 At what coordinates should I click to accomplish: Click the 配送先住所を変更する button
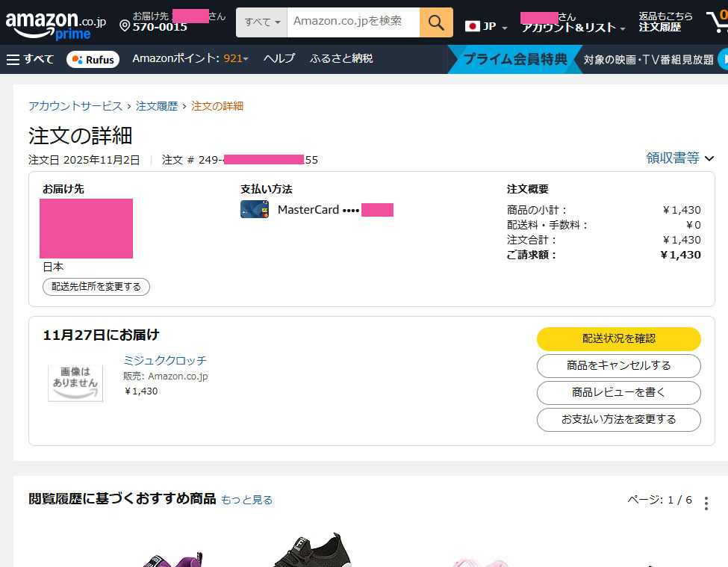coord(96,287)
